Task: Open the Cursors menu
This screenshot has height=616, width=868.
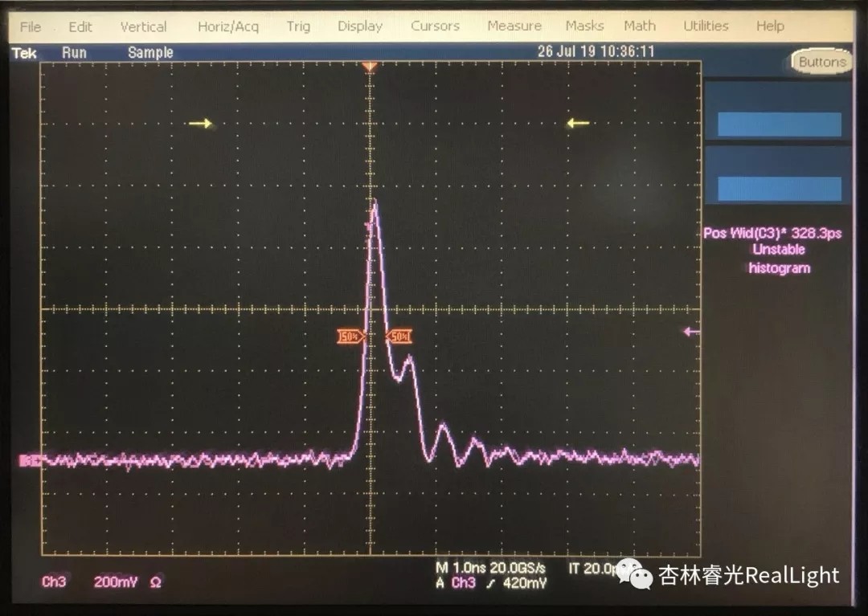Action: 435,27
